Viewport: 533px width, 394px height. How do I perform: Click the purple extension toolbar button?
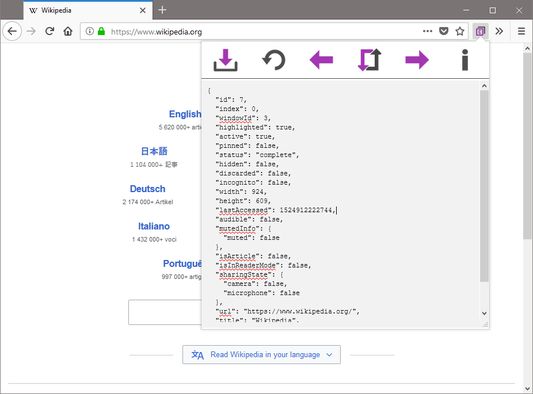pyautogui.click(x=480, y=31)
